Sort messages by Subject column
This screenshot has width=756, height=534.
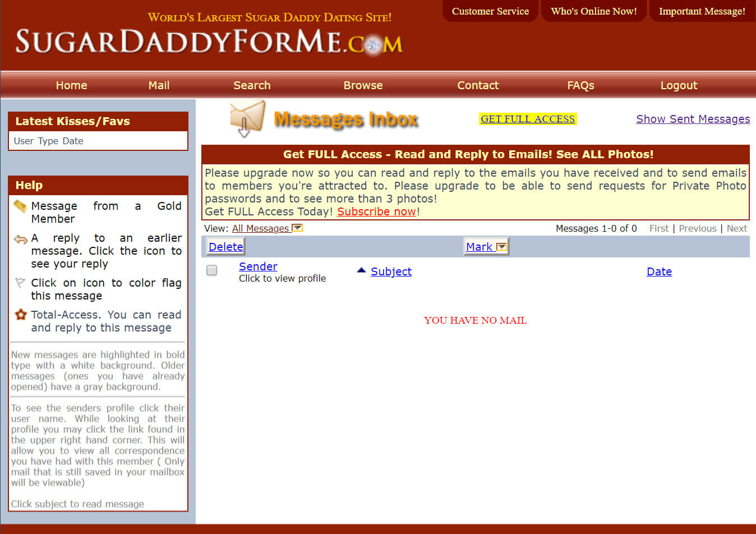(391, 271)
